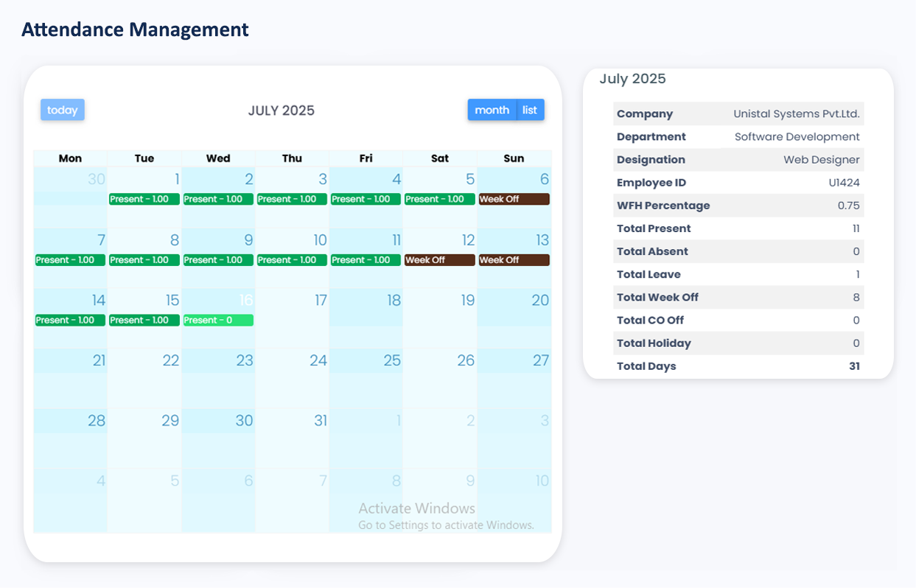The width and height of the screenshot is (916, 588).
Task: Open the Present - 1.00 event on July 7
Action: pos(70,260)
